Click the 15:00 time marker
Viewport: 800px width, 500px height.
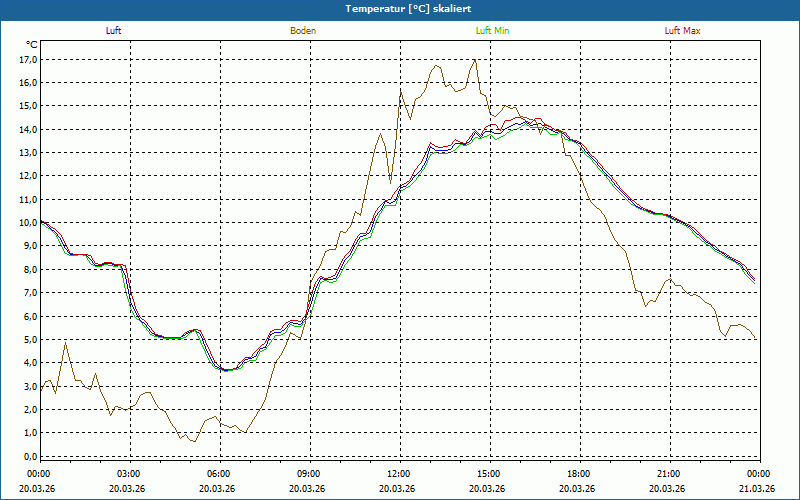[x=488, y=474]
